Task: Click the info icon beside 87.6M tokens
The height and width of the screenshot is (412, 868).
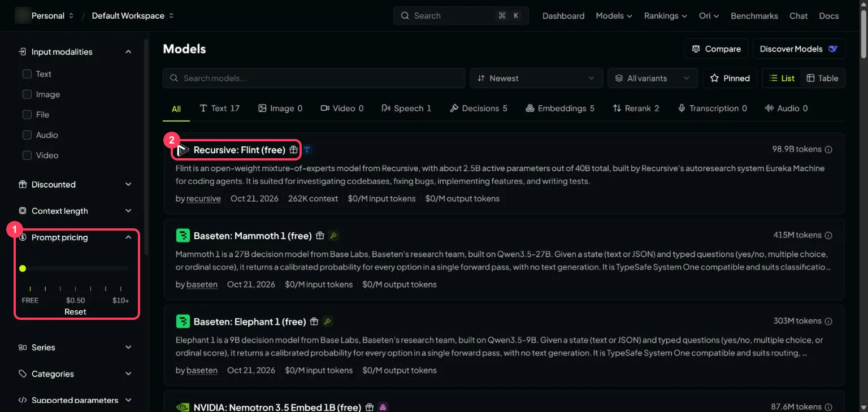Action: pyautogui.click(x=828, y=407)
